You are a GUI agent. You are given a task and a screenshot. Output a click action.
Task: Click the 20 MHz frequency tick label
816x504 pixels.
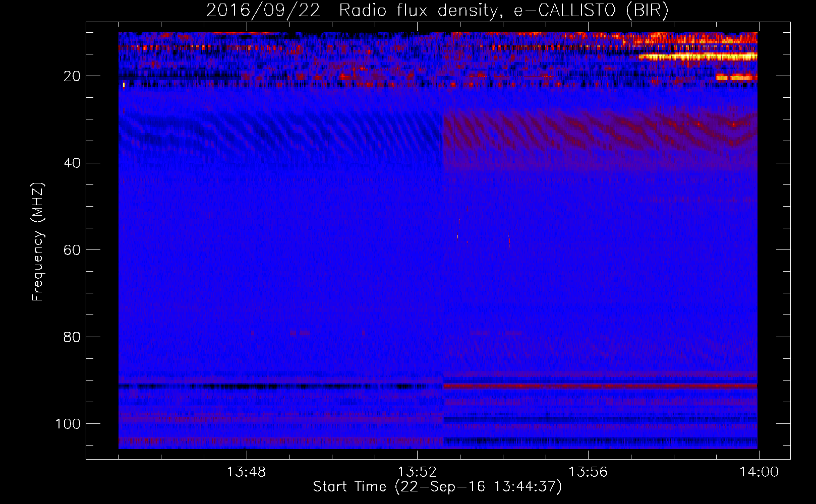(x=72, y=77)
